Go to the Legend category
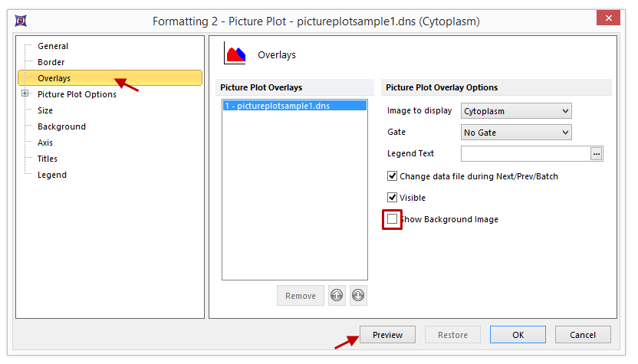The image size is (638, 364). (x=52, y=175)
